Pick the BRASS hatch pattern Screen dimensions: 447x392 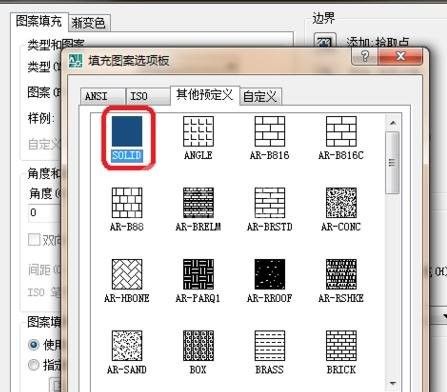click(270, 346)
